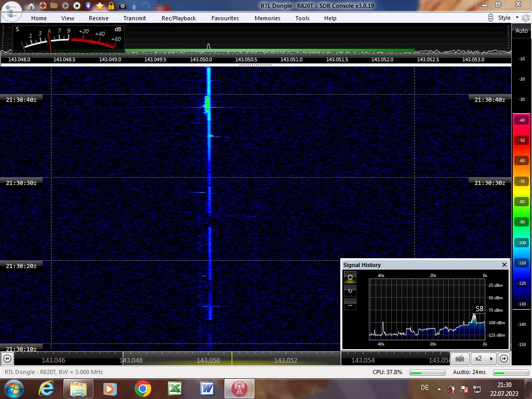Open the Style dropdown
The height and width of the screenshot is (399, 532).
click(x=508, y=18)
